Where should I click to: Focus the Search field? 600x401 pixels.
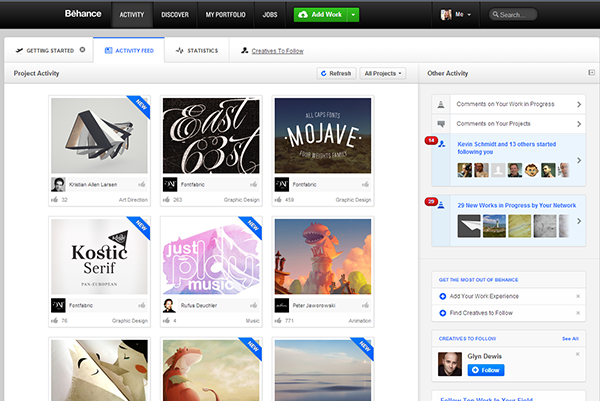(x=513, y=15)
